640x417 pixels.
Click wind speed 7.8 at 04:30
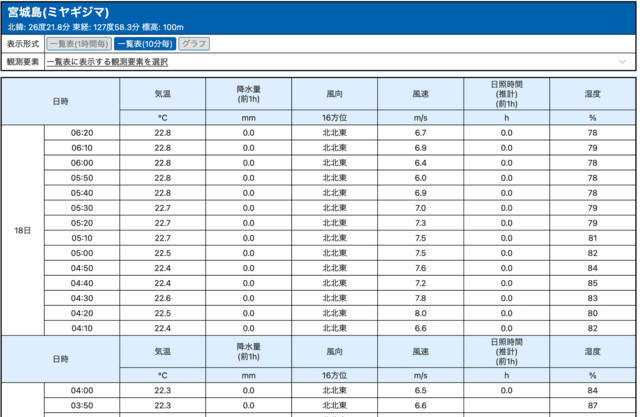click(x=420, y=299)
